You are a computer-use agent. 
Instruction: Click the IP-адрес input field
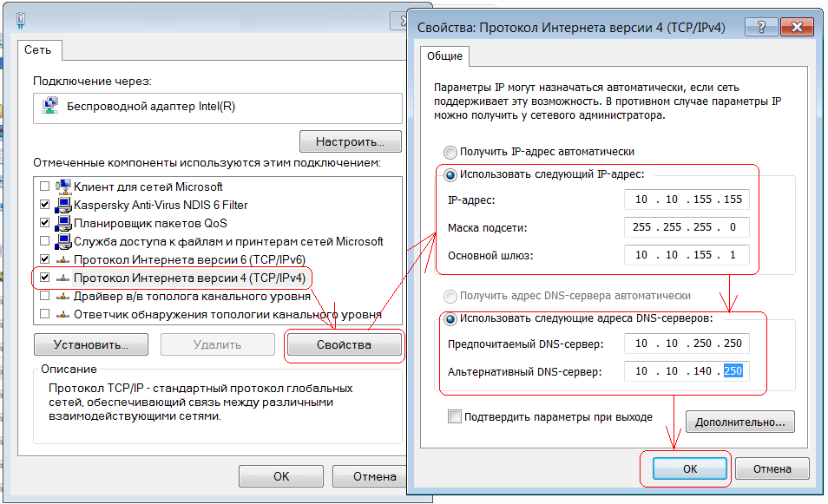687,200
